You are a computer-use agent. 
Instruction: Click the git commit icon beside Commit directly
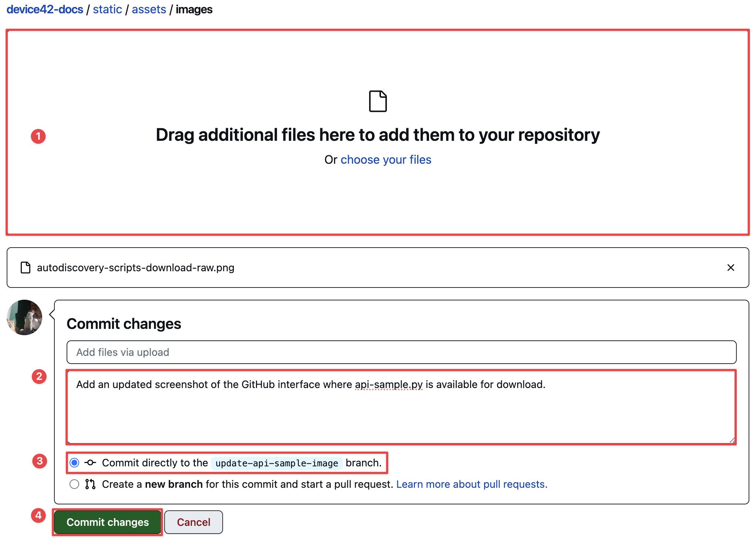(90, 463)
